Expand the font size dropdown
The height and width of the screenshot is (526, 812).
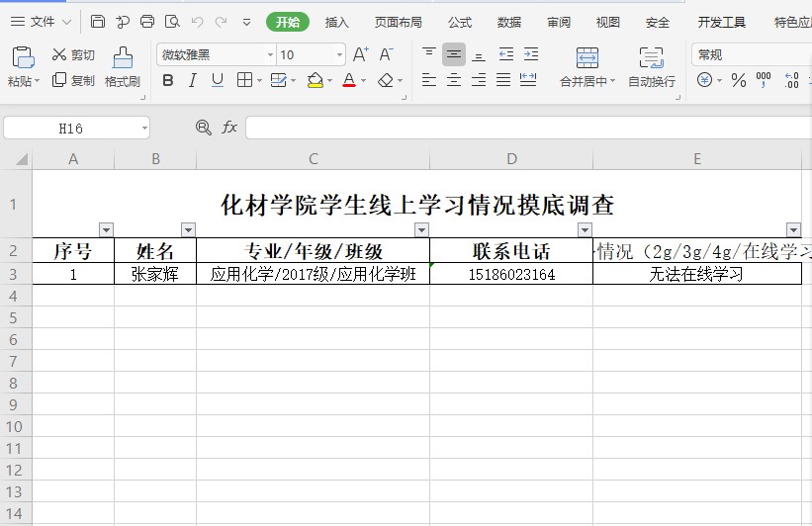pyautogui.click(x=339, y=55)
